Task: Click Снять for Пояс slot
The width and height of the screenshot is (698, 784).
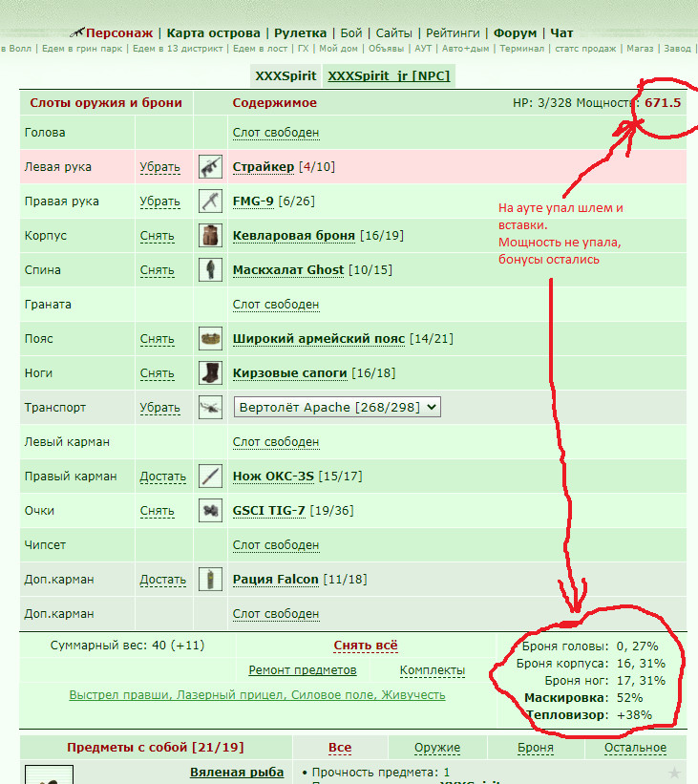Action: [x=157, y=339]
